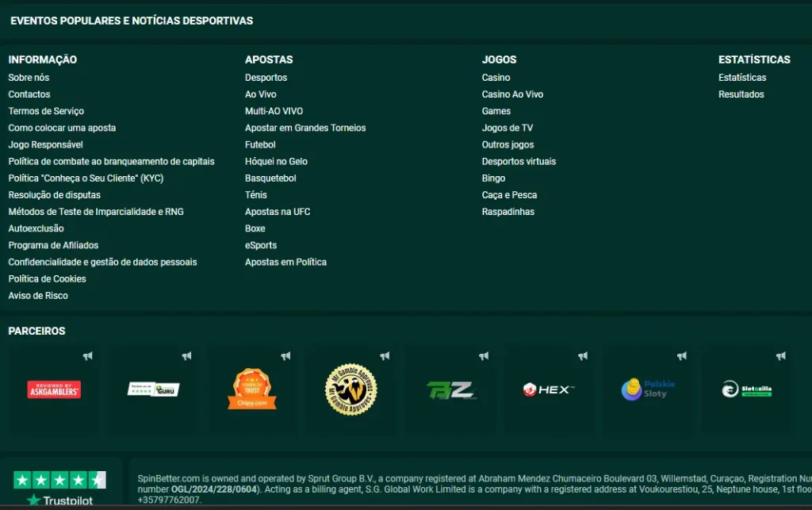
Task: Open the Ao Vivo betting link
Action: tap(260, 94)
